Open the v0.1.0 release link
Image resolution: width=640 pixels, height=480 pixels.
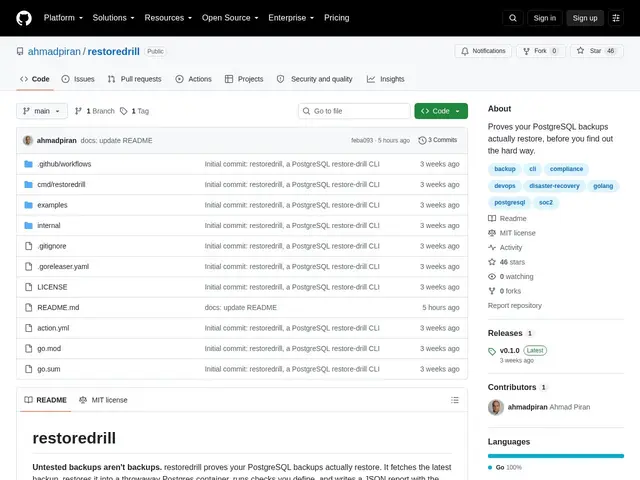coord(509,351)
